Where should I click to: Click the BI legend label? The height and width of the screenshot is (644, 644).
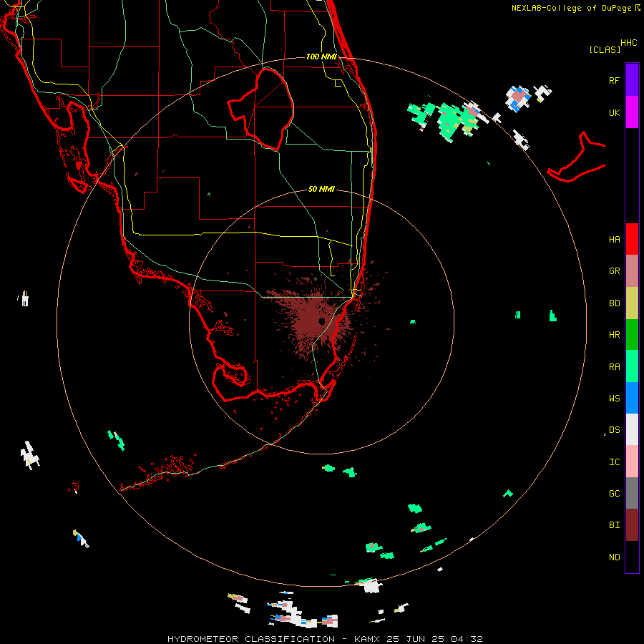tap(614, 525)
